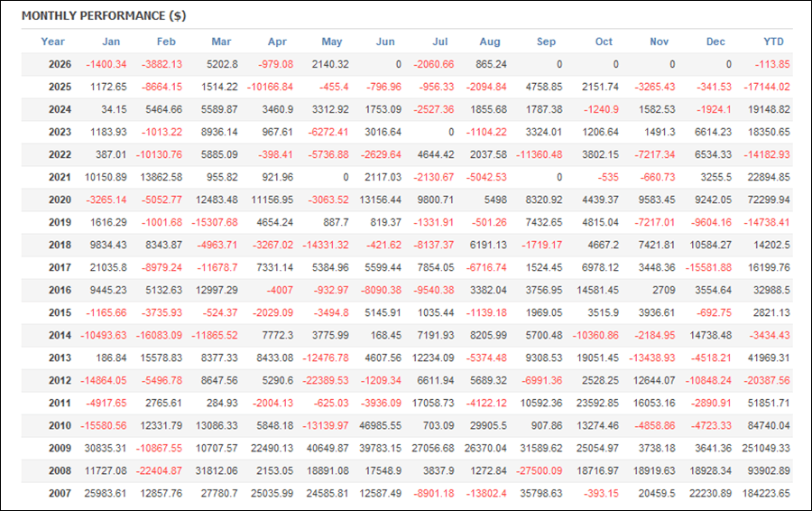Select the Jan column header
Viewport: 812px width, 511px height.
click(x=111, y=42)
